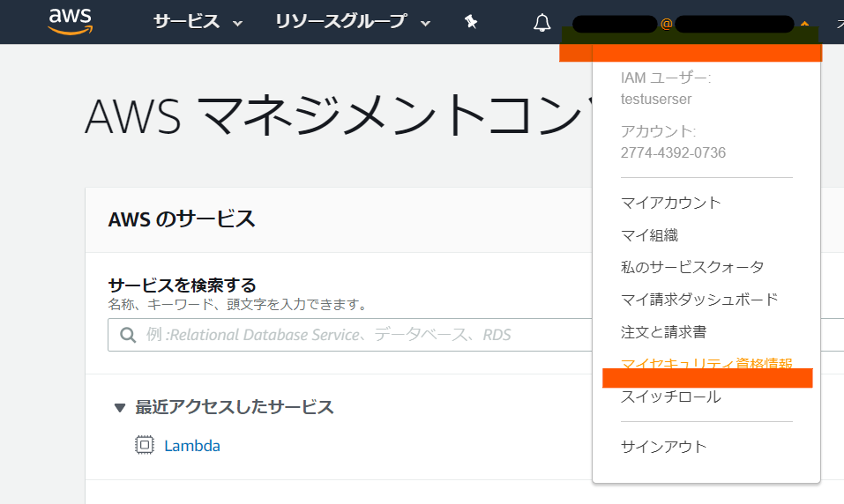Image resolution: width=844 pixels, height=504 pixels.
Task: Click the AWS logo home icon
Action: [x=70, y=21]
